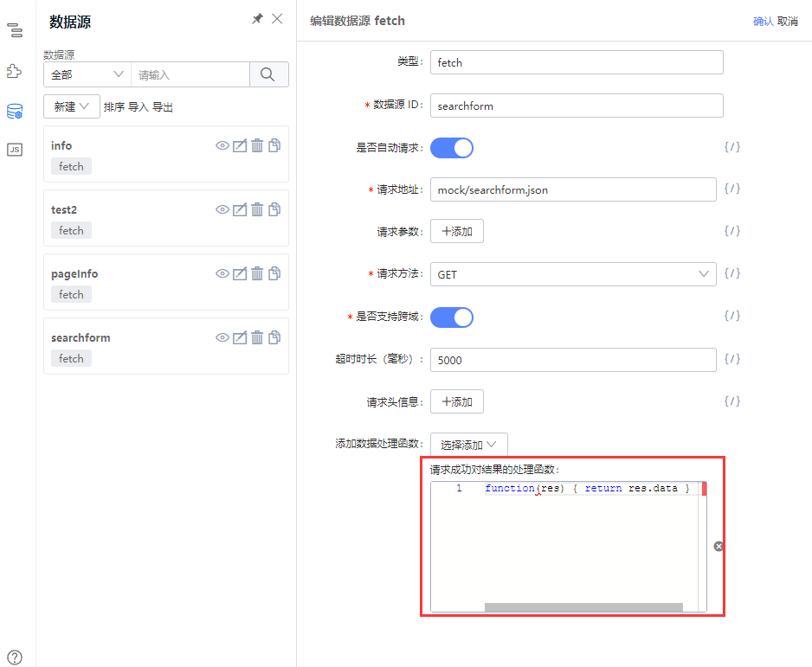Copy the searchform data source

tap(274, 337)
